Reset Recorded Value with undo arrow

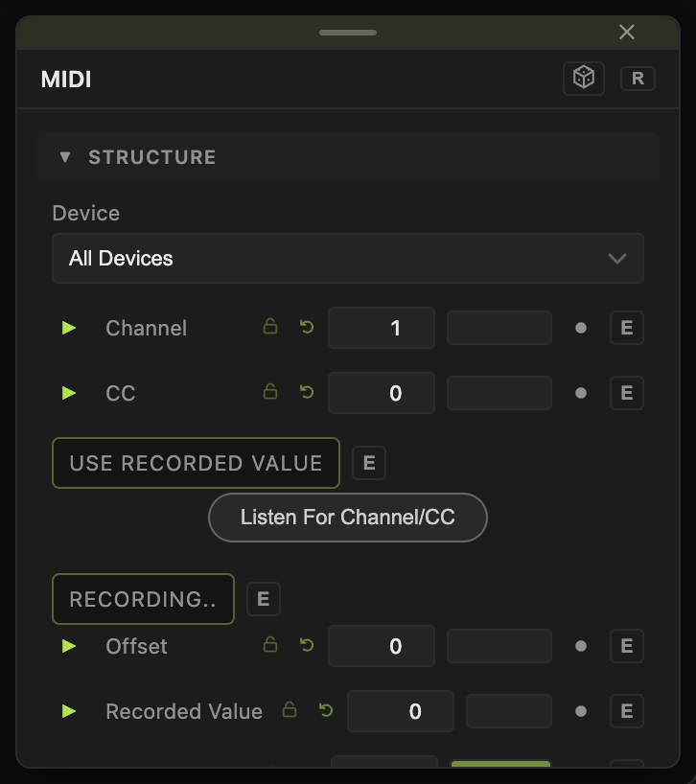(326, 710)
